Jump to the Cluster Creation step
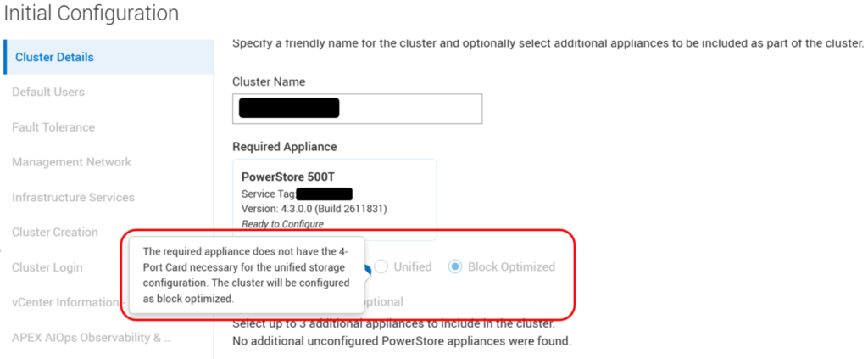 pos(55,233)
